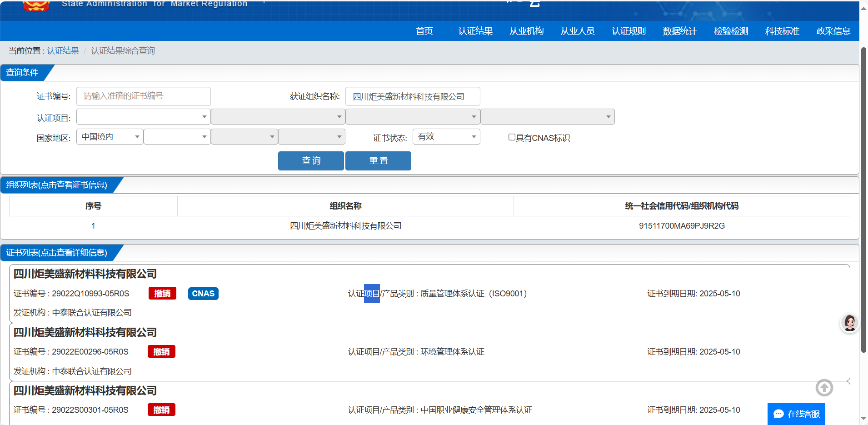Open the ISO9001 quality management certificate card
Viewport: 868px width, 425px height.
click(x=429, y=294)
